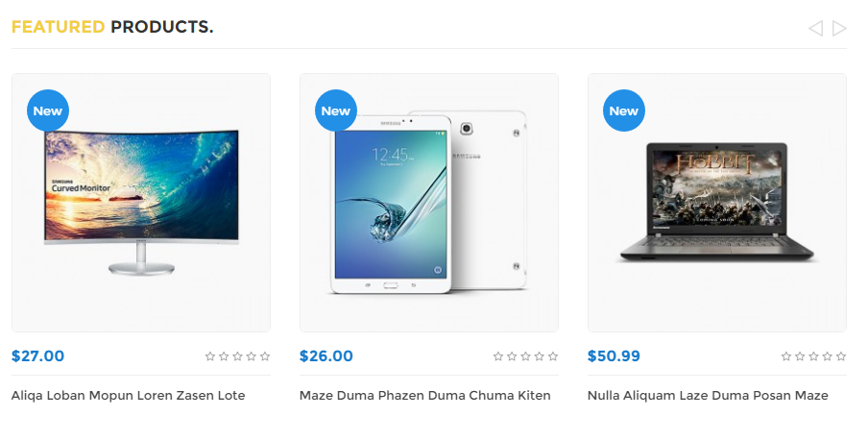Click the previous carousel arrow
This screenshot has height=441, width=868.
tap(815, 28)
